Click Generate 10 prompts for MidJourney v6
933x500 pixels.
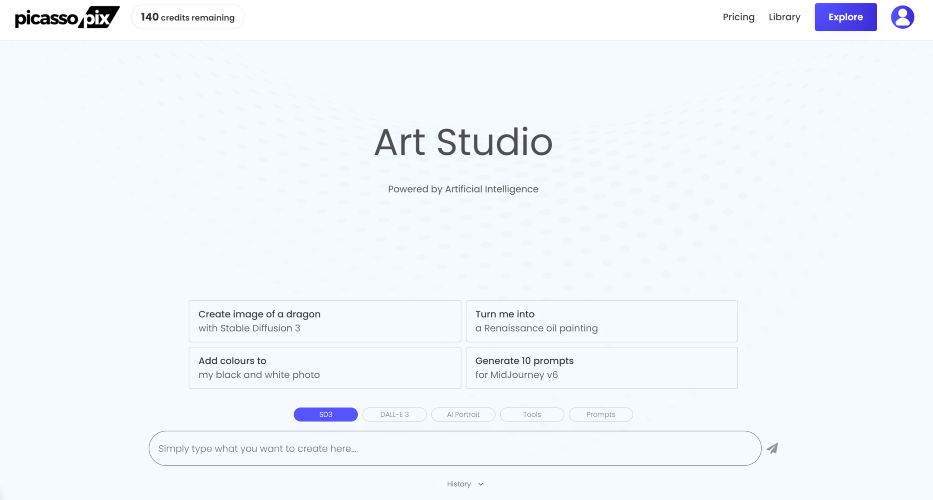601,368
